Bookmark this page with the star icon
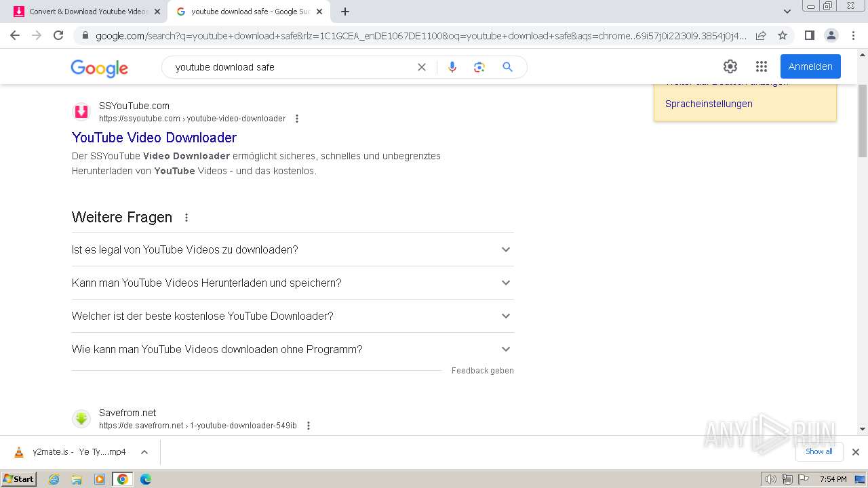 click(783, 35)
